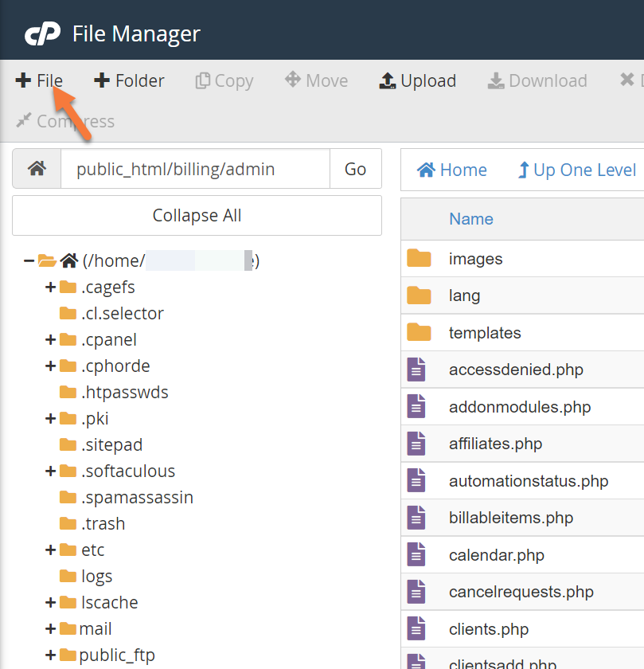644x669 pixels.
Task: Click the Download toolbar button
Action: (x=537, y=80)
